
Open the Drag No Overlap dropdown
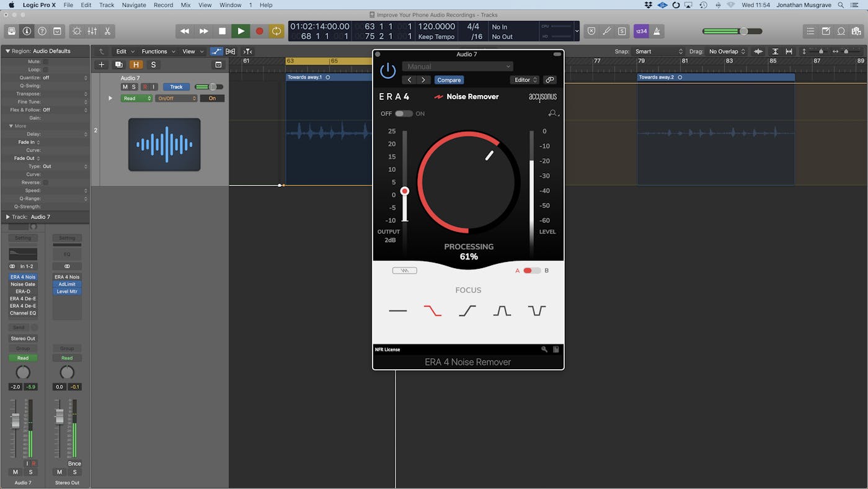(x=727, y=52)
